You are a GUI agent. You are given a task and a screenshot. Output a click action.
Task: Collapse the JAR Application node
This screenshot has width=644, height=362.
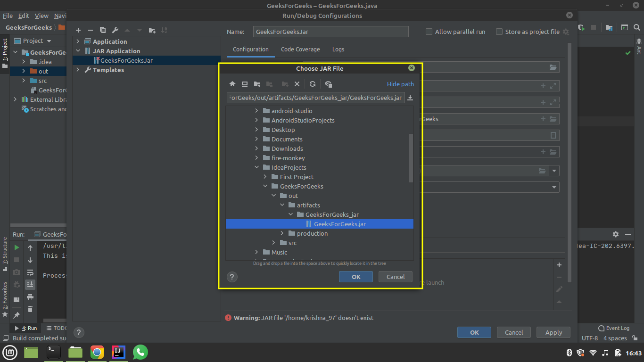[x=78, y=51]
